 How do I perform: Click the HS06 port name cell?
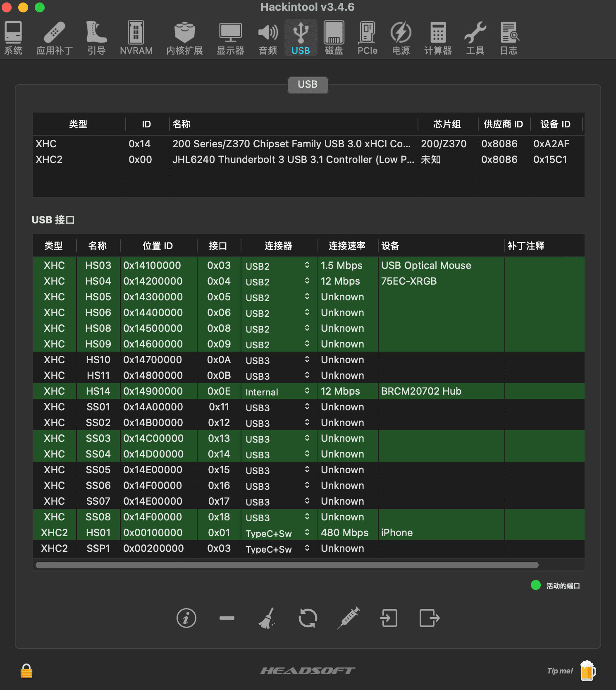coord(98,313)
